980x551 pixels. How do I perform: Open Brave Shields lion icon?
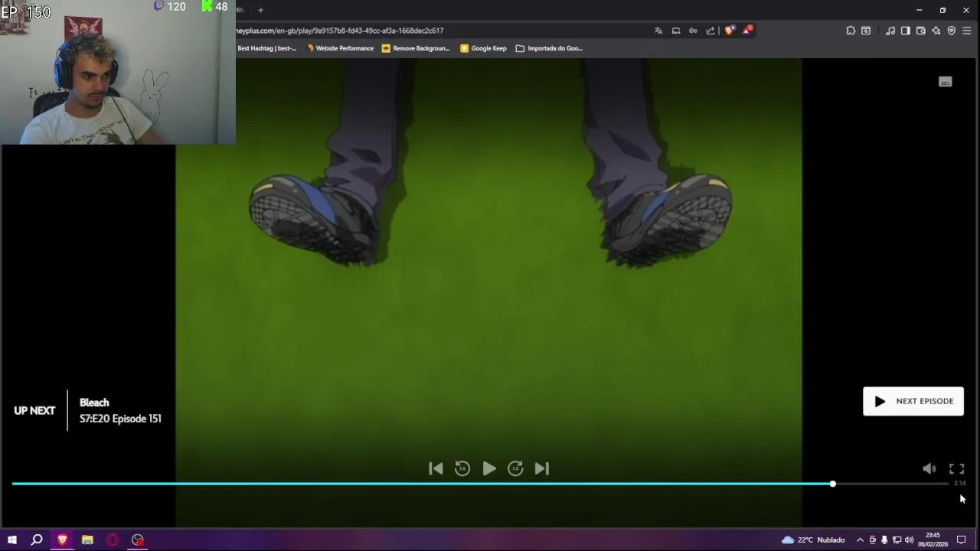tap(729, 31)
